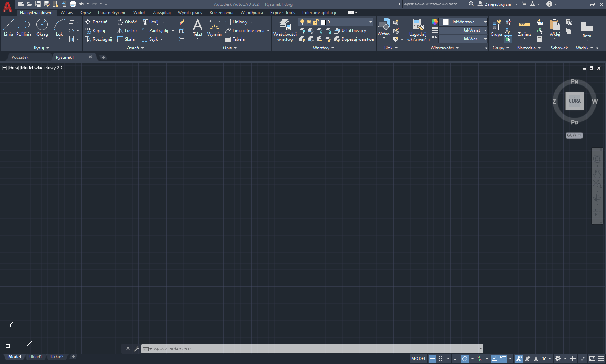Select the Tekst text tool
This screenshot has height=364, width=606.
[198, 28]
